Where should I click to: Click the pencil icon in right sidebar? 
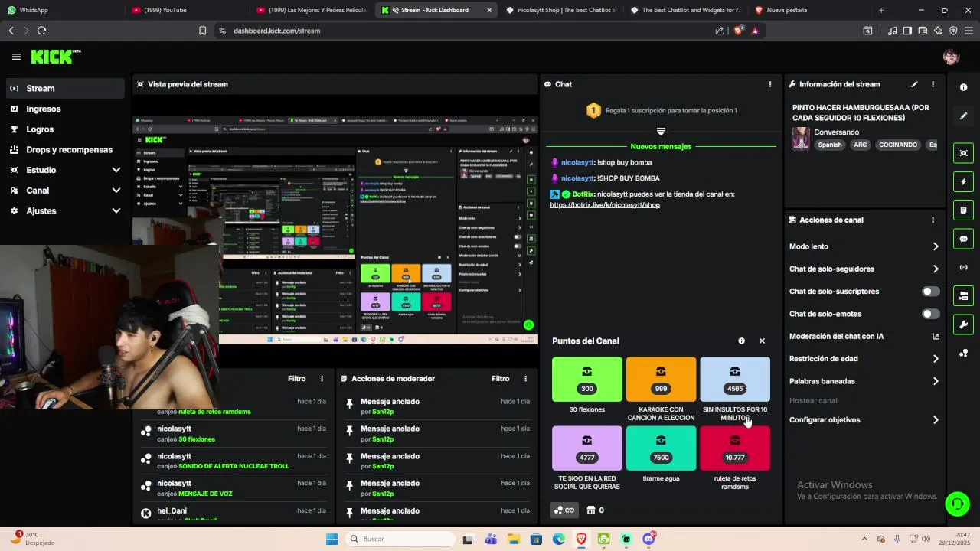[x=964, y=116]
